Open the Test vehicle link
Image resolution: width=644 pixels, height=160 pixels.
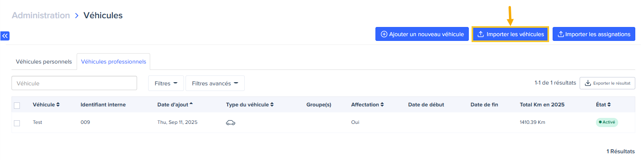coord(37,122)
